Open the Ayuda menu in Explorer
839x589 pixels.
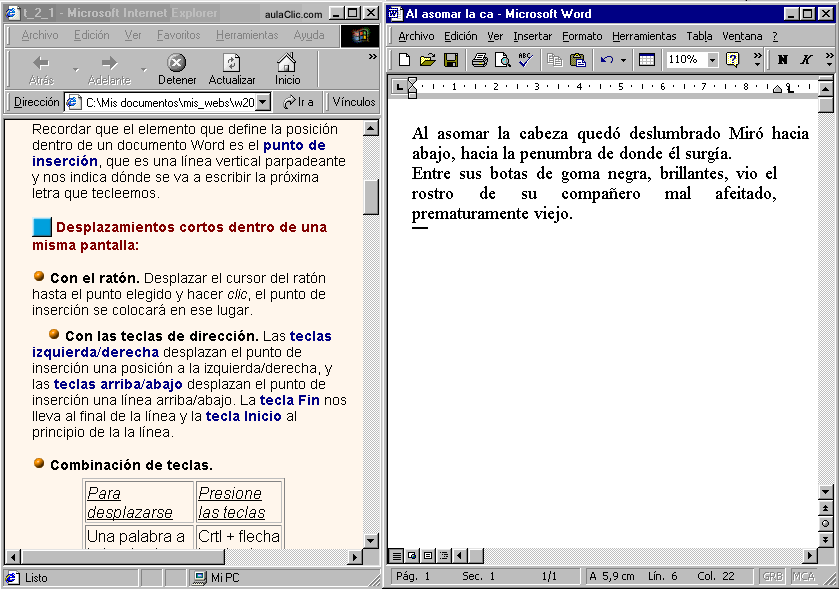(309, 35)
